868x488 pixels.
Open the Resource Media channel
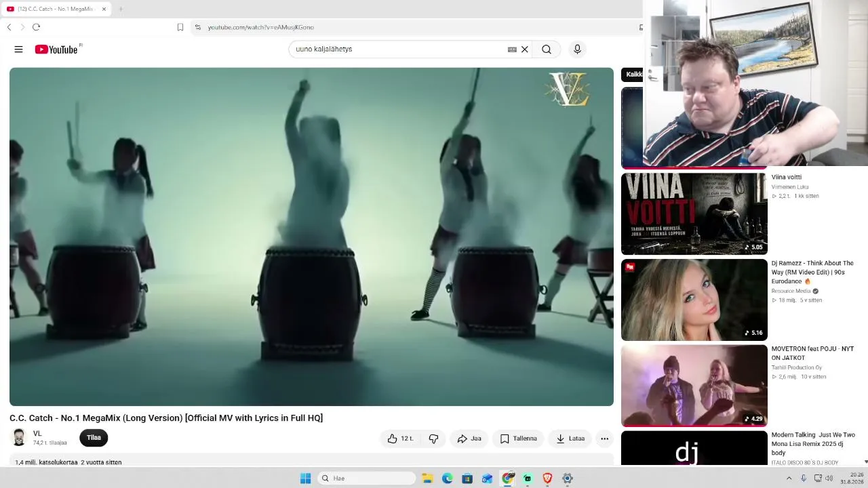tap(791, 291)
